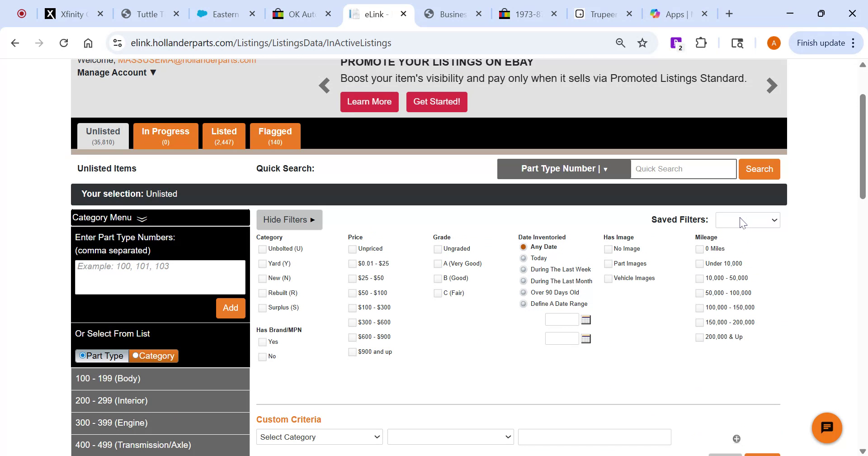Image resolution: width=868 pixels, height=456 pixels.
Task: Click the previous arrow on the promo banner
Action: pyautogui.click(x=324, y=85)
